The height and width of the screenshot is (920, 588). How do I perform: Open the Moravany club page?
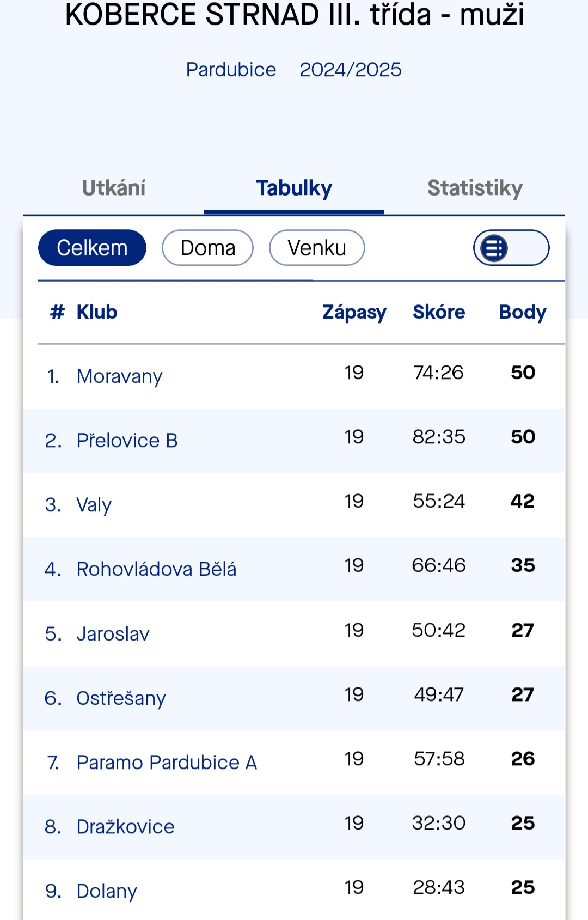pyautogui.click(x=119, y=376)
